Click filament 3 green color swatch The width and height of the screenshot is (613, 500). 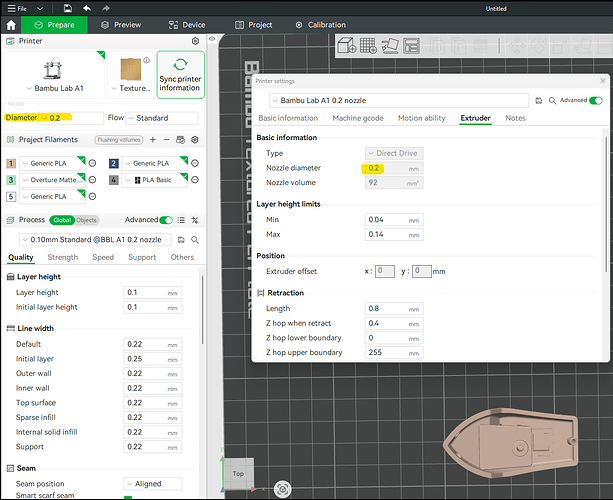(x=11, y=180)
